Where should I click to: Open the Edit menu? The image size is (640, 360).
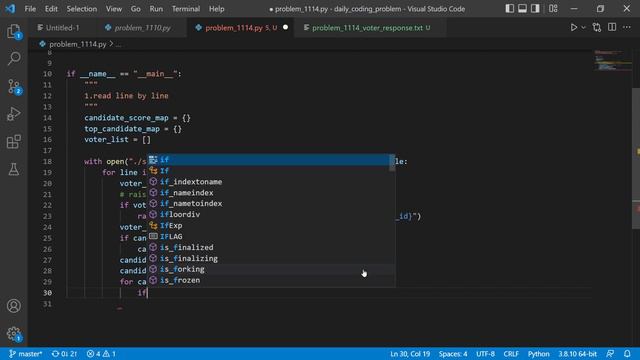tap(51, 9)
